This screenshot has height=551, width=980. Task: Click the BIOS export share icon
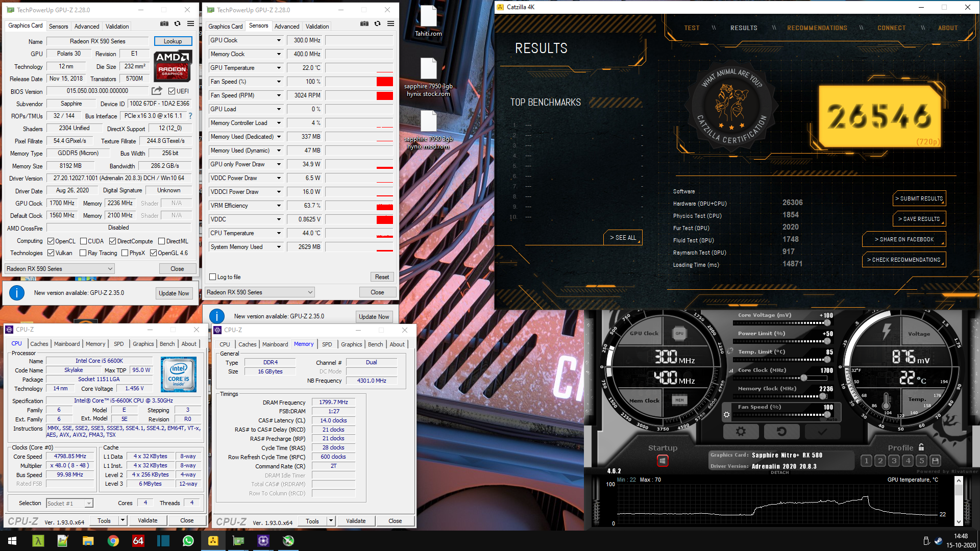[157, 91]
